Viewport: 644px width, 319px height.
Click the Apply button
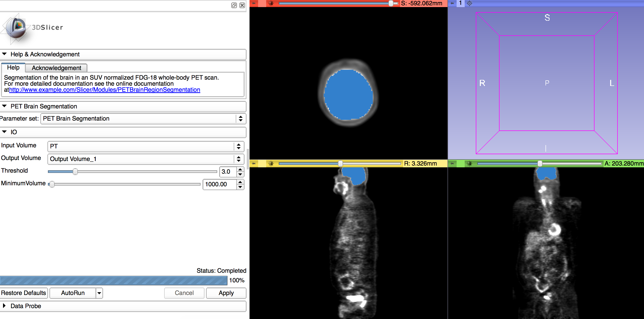(226, 293)
